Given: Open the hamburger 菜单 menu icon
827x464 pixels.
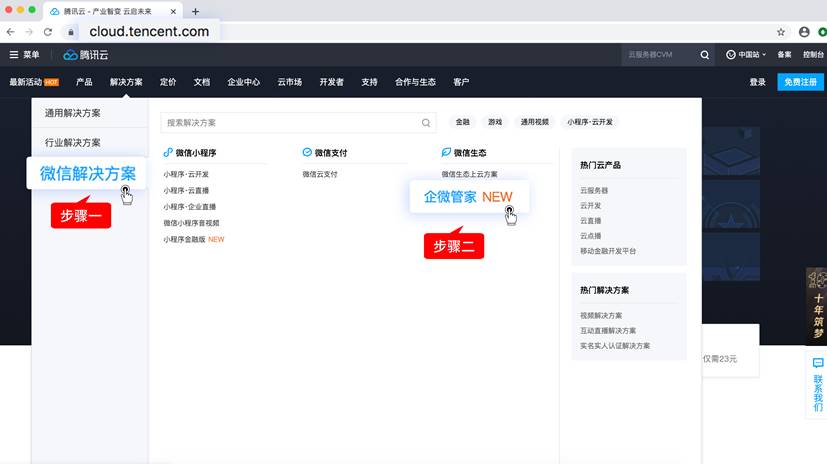Looking at the screenshot, I should (14, 55).
